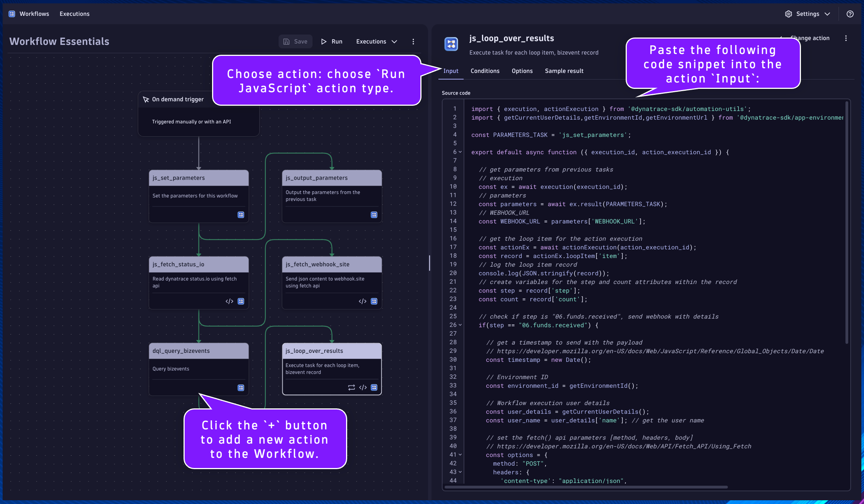This screenshot has height=504, width=864.
Task: Click code line 42 method POST
Action: click(520, 464)
